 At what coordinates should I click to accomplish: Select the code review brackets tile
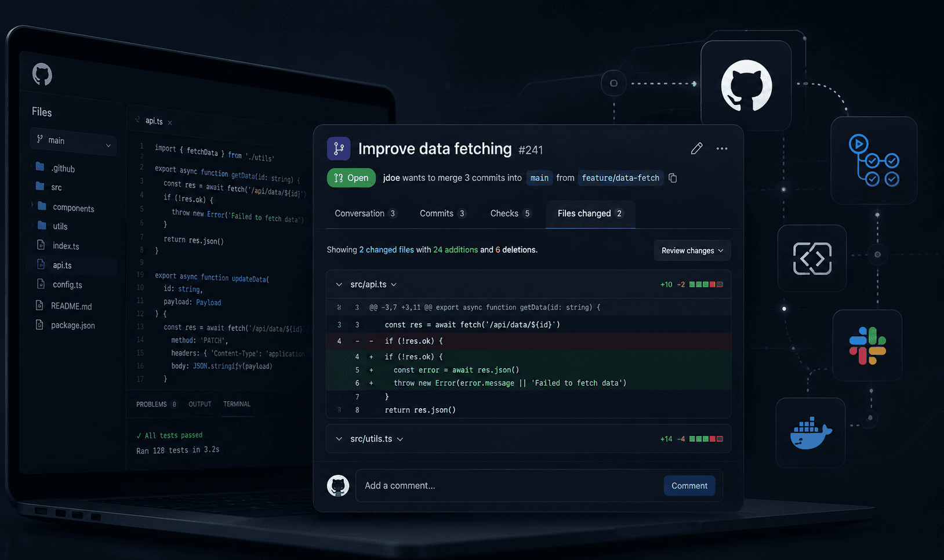click(812, 258)
